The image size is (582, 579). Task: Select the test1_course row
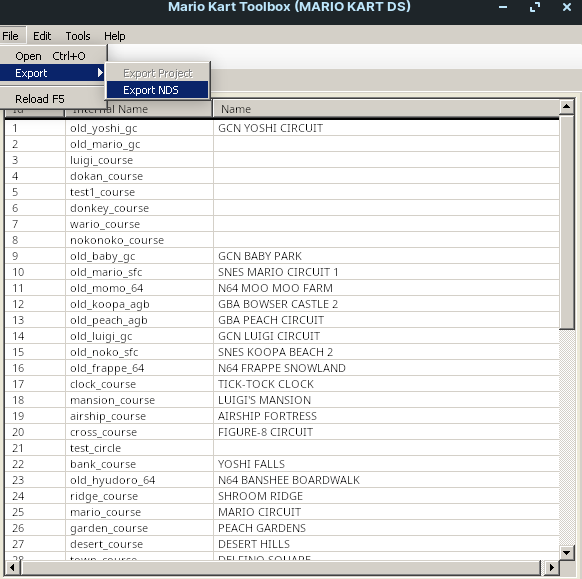[x=282, y=192]
